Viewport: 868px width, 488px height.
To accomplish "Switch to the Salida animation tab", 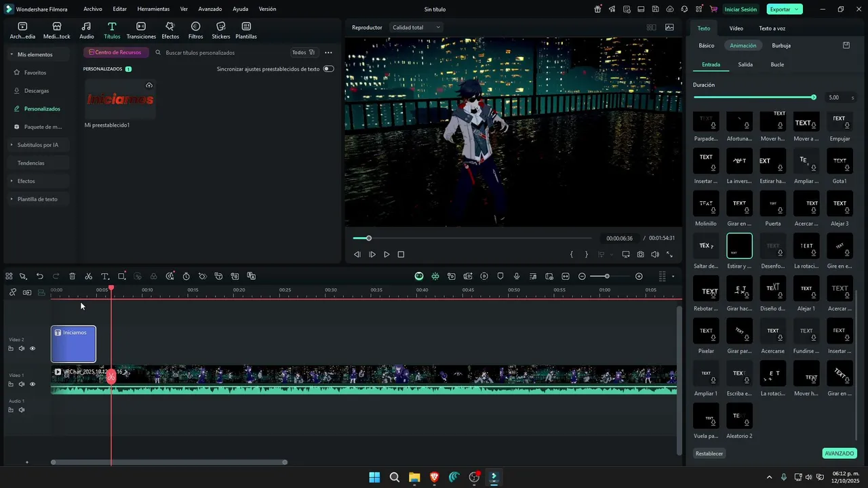I will pyautogui.click(x=745, y=64).
